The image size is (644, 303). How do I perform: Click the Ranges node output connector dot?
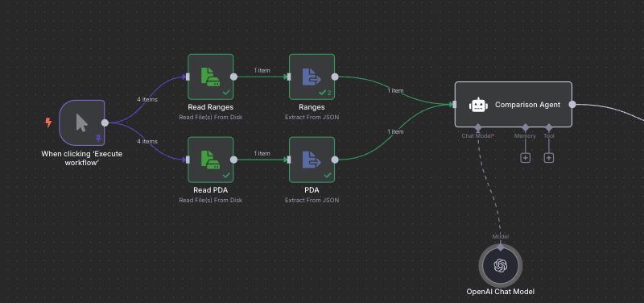click(x=335, y=77)
